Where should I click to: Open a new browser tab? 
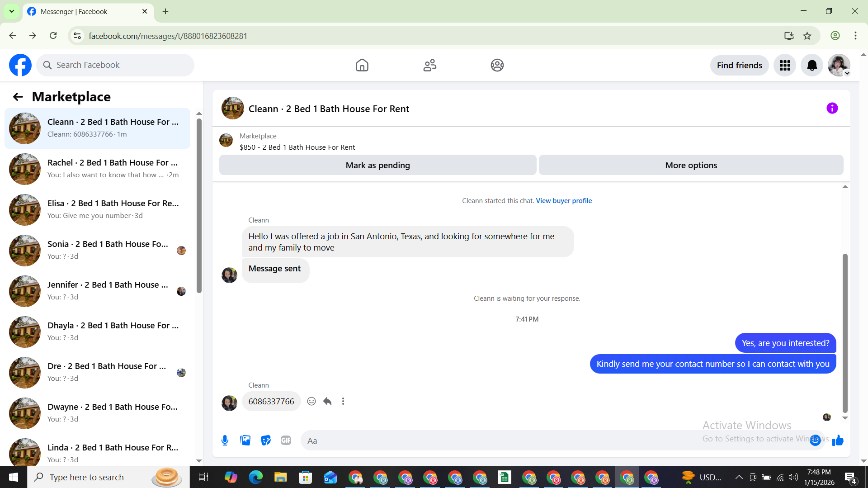[x=165, y=11]
